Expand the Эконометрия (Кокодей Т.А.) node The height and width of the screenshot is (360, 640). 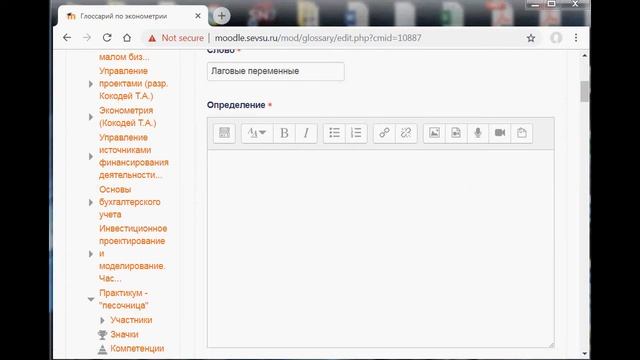(91, 117)
